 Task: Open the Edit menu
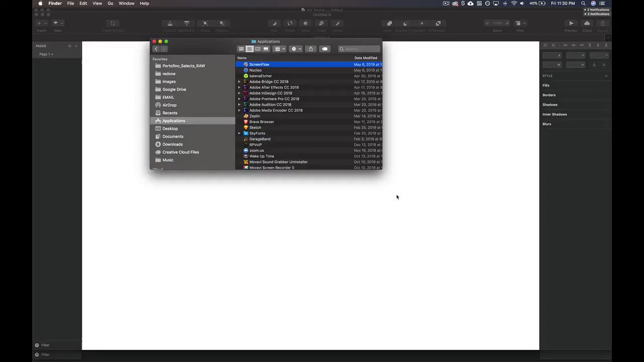tap(83, 3)
